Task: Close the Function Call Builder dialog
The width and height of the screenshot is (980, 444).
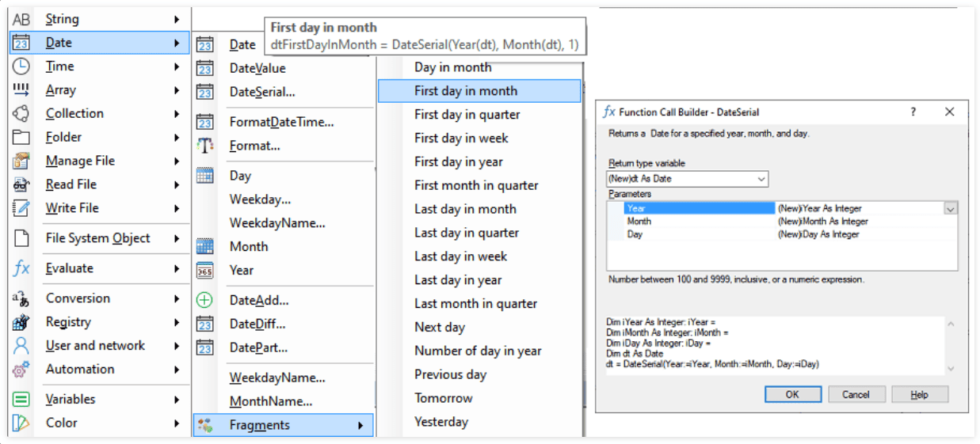Action: (950, 112)
